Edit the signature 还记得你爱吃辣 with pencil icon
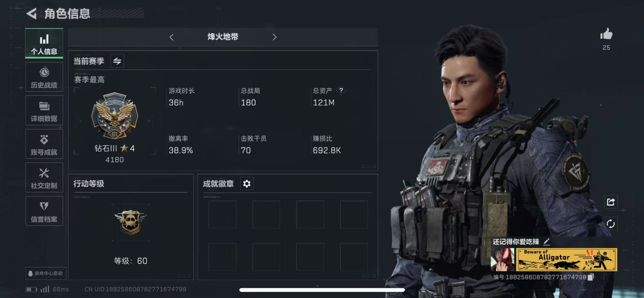This screenshot has height=298, width=644. pos(546,242)
